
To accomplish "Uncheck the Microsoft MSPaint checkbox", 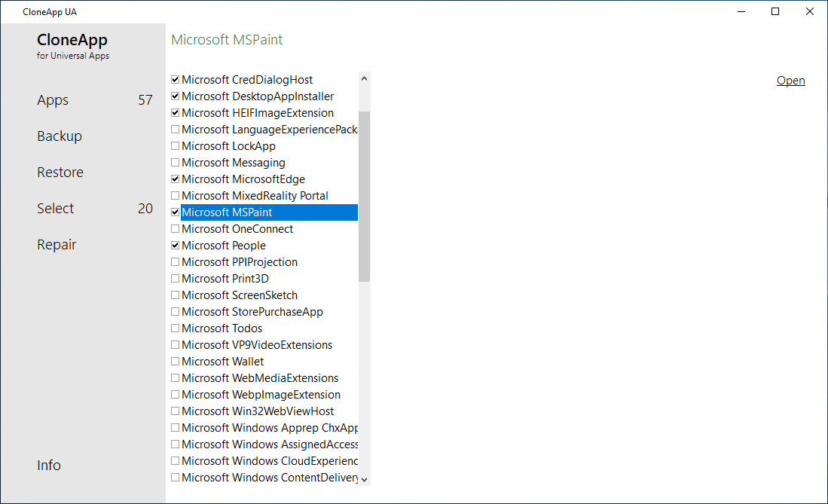I will [176, 212].
